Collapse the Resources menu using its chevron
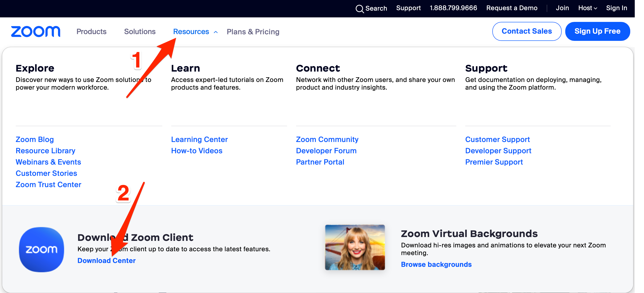The width and height of the screenshot is (644, 293). click(215, 32)
